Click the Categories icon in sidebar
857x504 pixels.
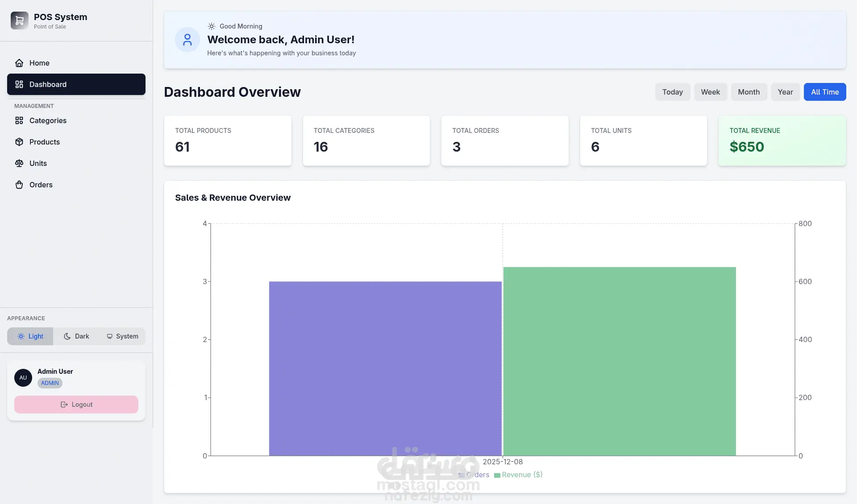pos(19,120)
